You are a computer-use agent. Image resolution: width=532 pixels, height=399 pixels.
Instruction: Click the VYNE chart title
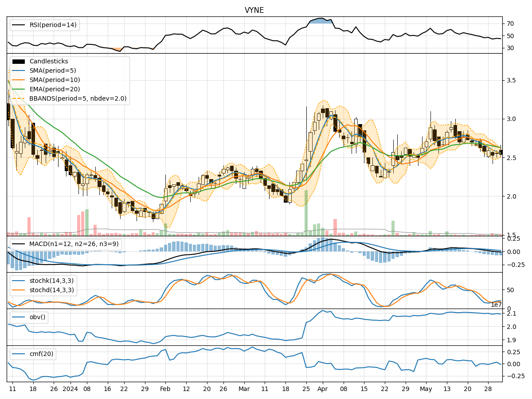click(254, 10)
